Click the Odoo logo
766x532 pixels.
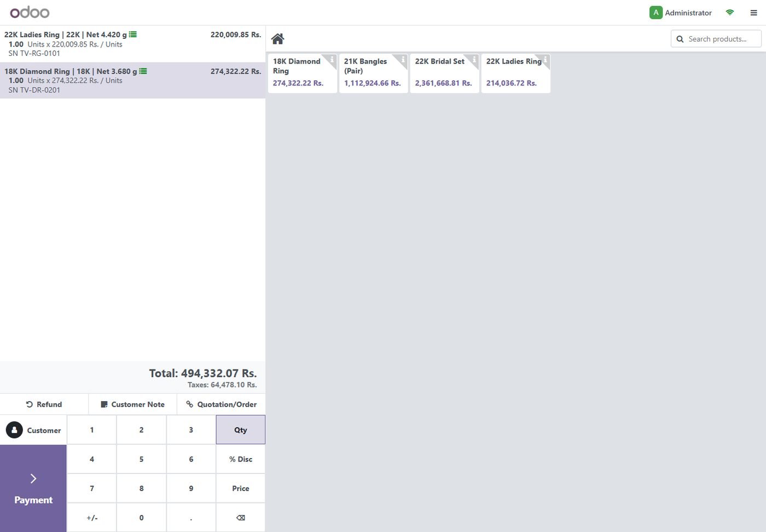(30, 12)
